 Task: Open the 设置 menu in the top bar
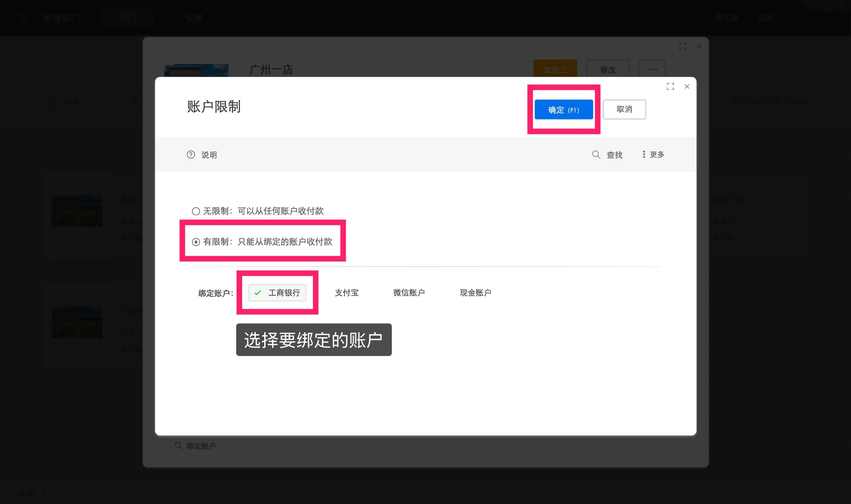pyautogui.click(x=195, y=17)
